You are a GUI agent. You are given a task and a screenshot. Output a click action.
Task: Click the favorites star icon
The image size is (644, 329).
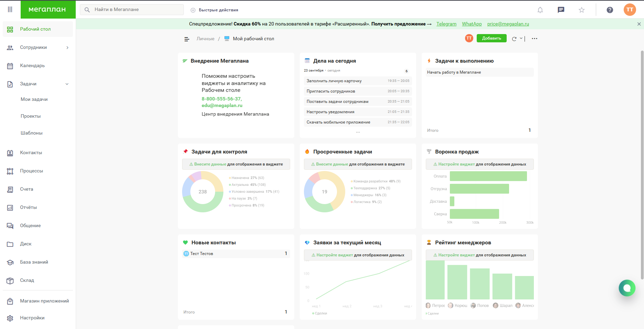(581, 10)
